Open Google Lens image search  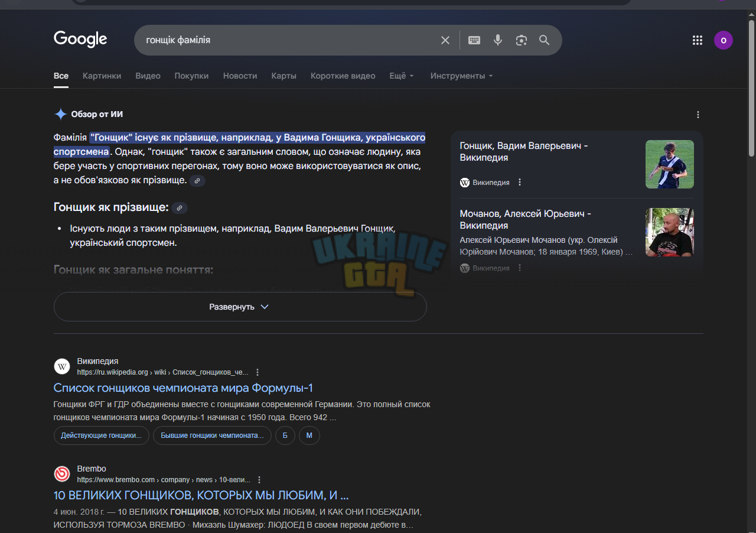[521, 40]
